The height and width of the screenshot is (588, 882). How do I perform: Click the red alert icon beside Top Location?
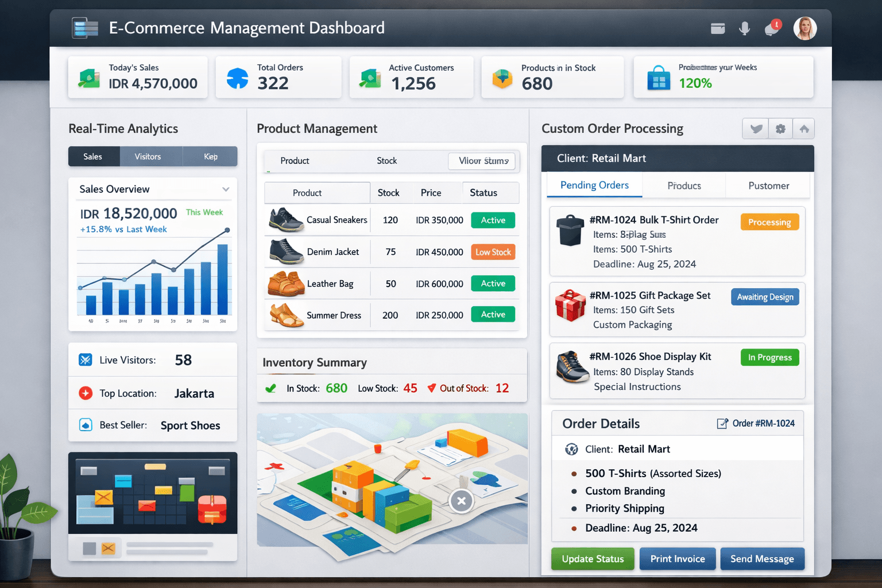[86, 393]
